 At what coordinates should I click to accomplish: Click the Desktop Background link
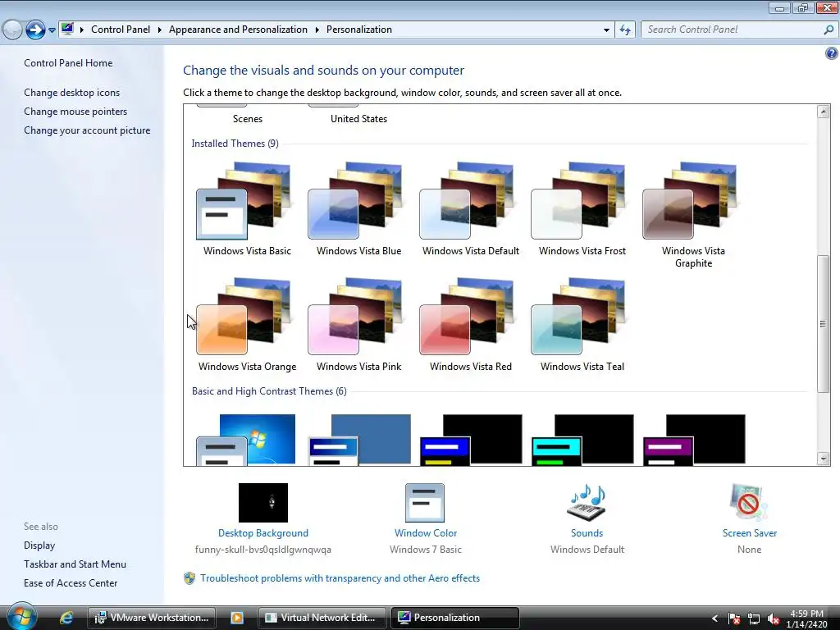pyautogui.click(x=263, y=533)
